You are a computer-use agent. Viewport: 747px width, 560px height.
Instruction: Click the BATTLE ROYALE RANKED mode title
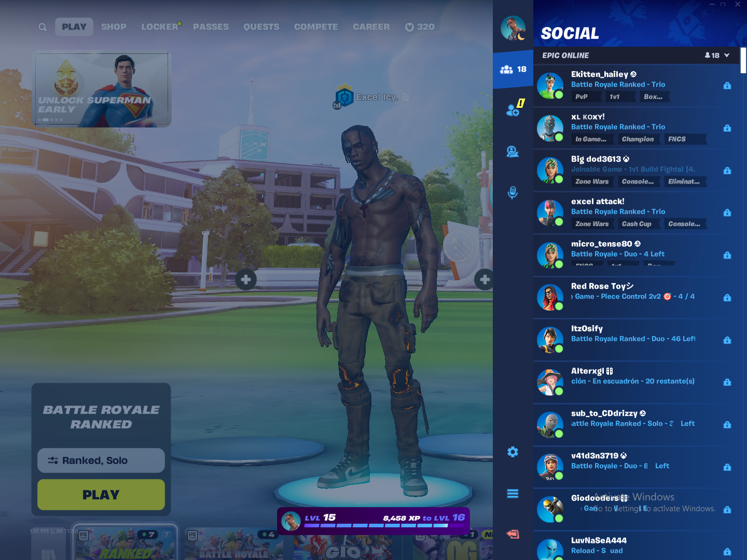click(x=101, y=417)
